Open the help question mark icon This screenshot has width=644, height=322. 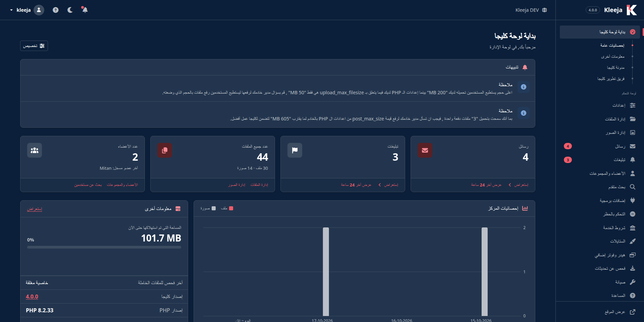coord(56,10)
